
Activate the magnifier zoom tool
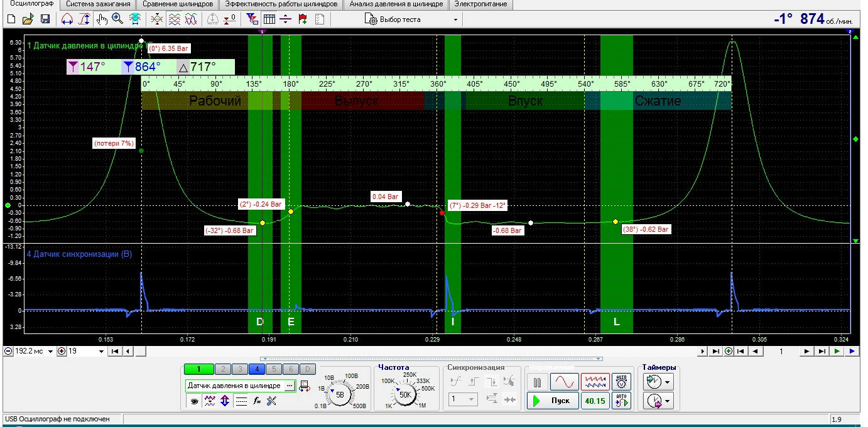117,19
